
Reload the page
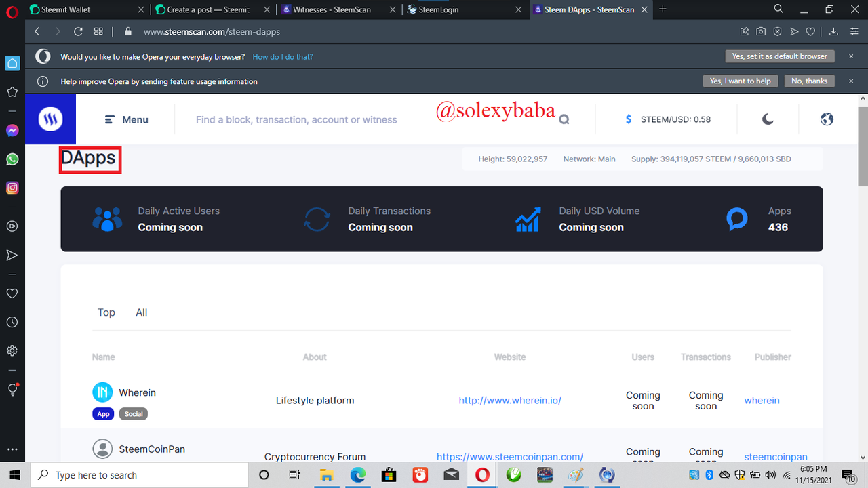tap(78, 31)
